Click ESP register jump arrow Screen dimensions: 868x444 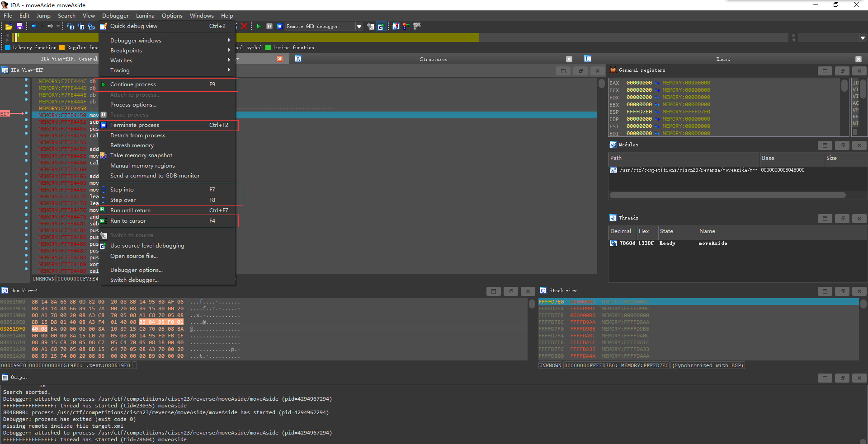click(x=657, y=112)
